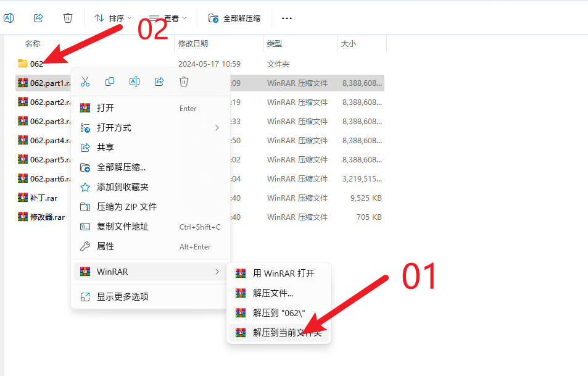The width and height of the screenshot is (588, 376).
Task: Choose 共享 from the context menu
Action: pyautogui.click(x=151, y=148)
